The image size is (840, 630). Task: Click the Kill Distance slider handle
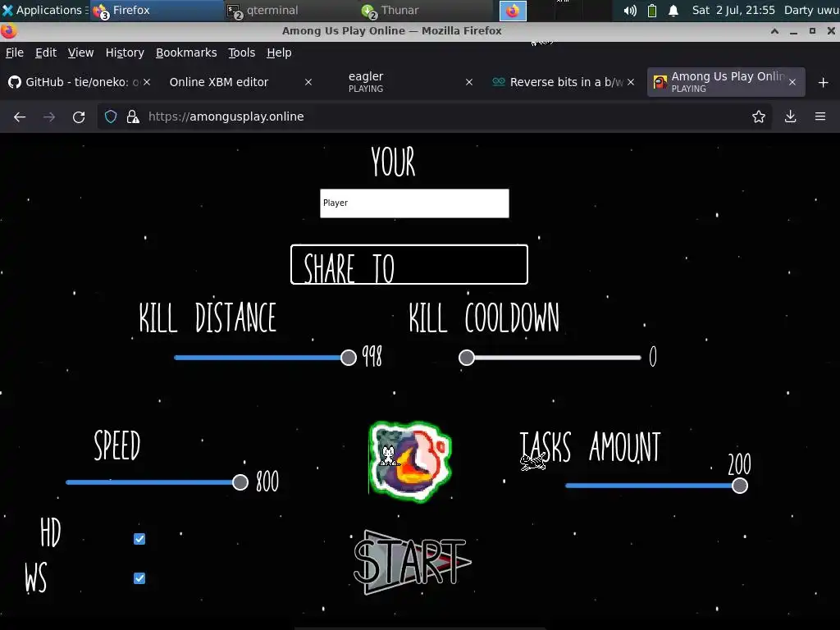(x=348, y=358)
